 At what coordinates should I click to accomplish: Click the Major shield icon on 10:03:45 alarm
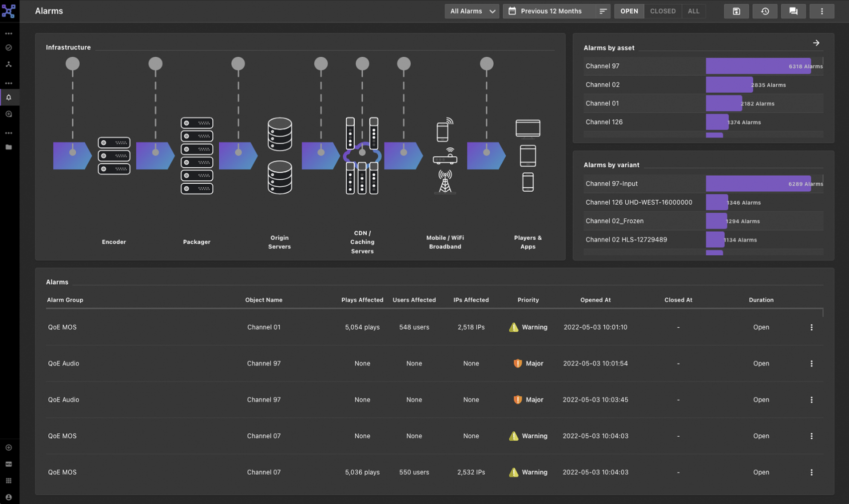coord(518,400)
